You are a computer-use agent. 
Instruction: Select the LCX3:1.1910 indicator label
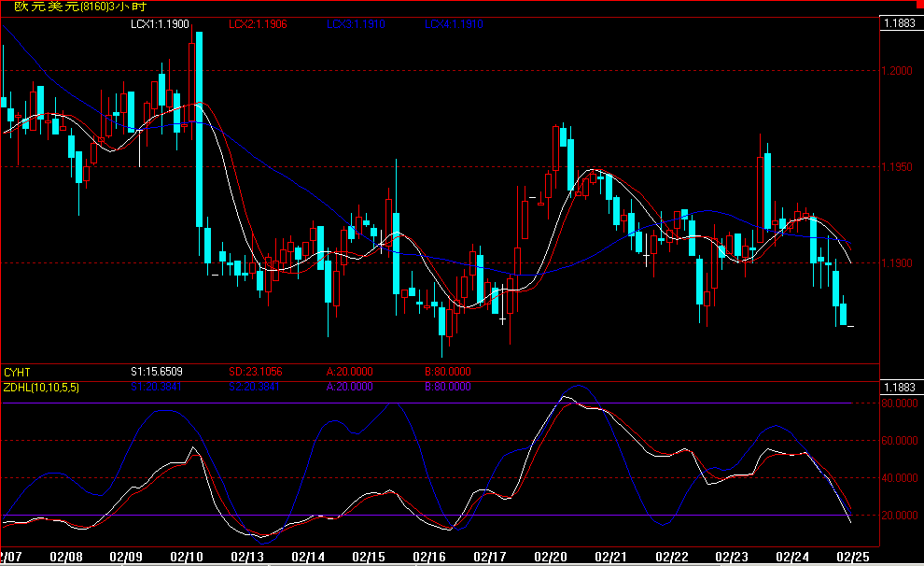tap(356, 24)
